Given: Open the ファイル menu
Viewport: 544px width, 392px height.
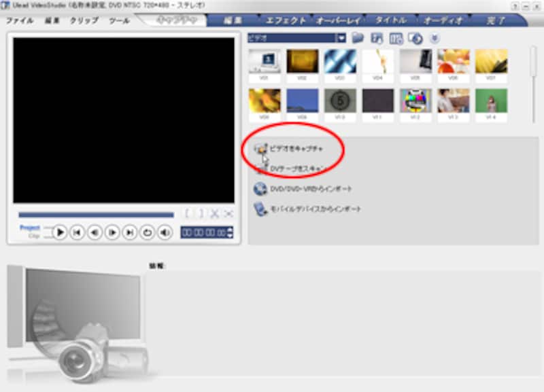Looking at the screenshot, I should [20, 21].
